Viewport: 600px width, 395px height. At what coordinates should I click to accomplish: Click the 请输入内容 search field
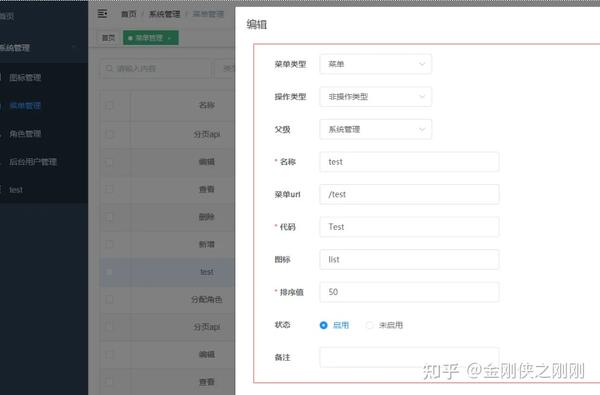[155, 69]
